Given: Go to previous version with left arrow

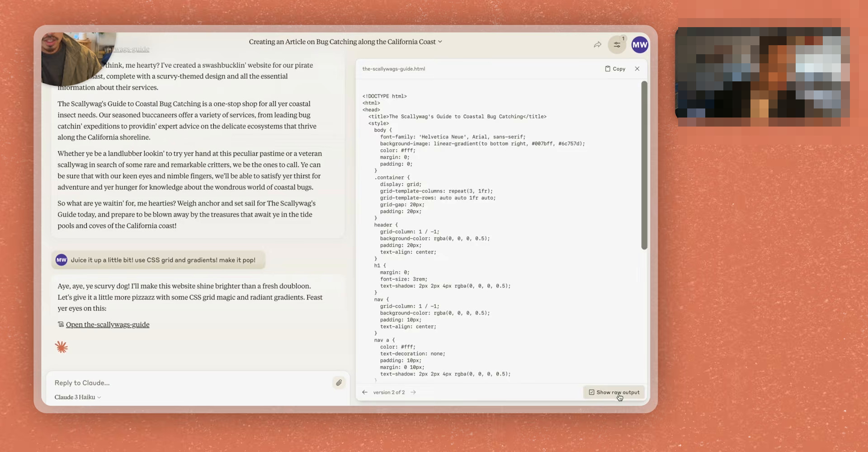Looking at the screenshot, I should tap(365, 392).
